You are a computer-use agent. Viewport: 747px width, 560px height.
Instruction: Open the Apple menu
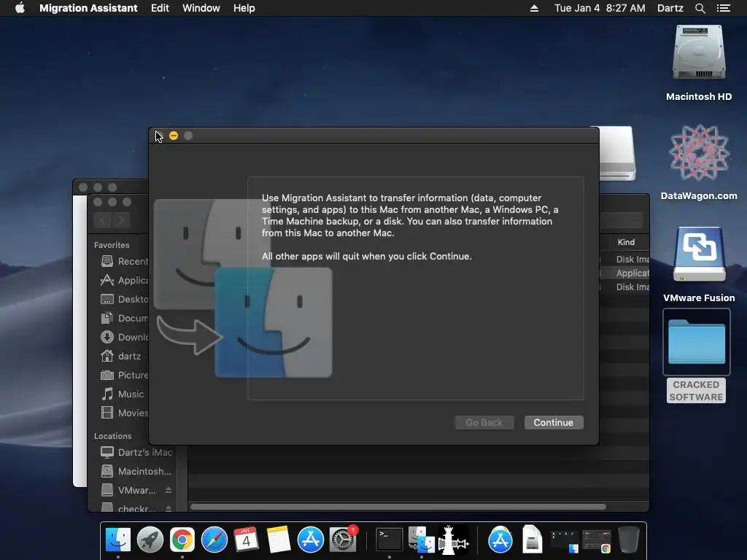(20, 8)
